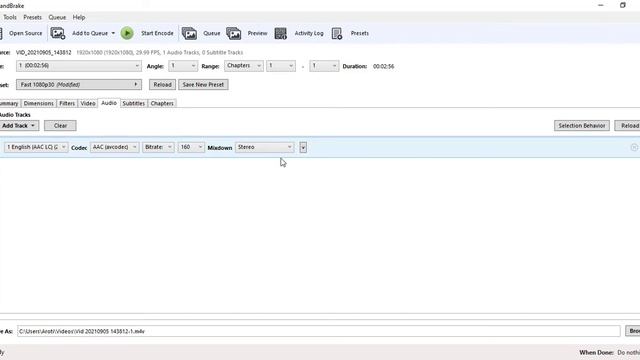Open the Title dropdown showing 1 (00:02:56)
The height and width of the screenshot is (360, 640).
pyautogui.click(x=79, y=66)
